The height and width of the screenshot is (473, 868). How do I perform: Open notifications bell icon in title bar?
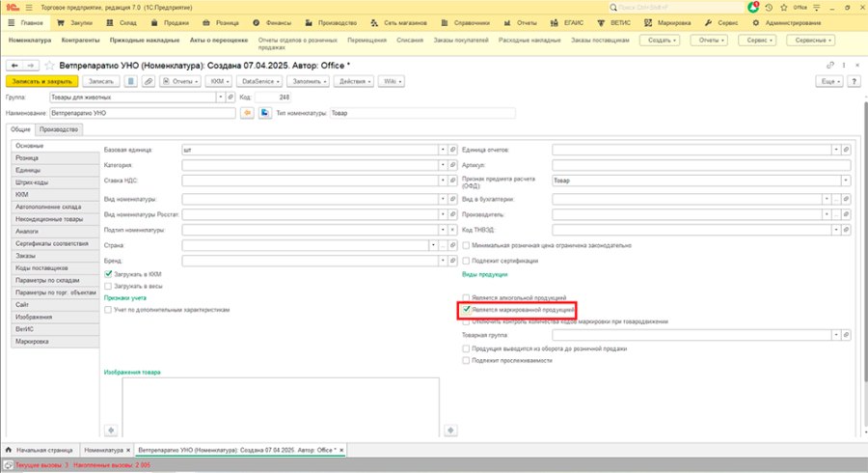click(753, 7)
